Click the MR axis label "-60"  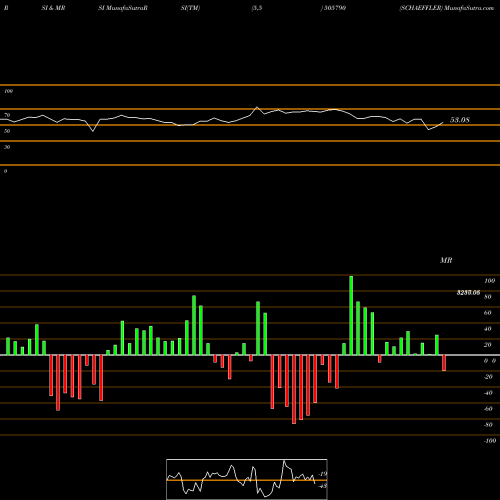click(488, 409)
